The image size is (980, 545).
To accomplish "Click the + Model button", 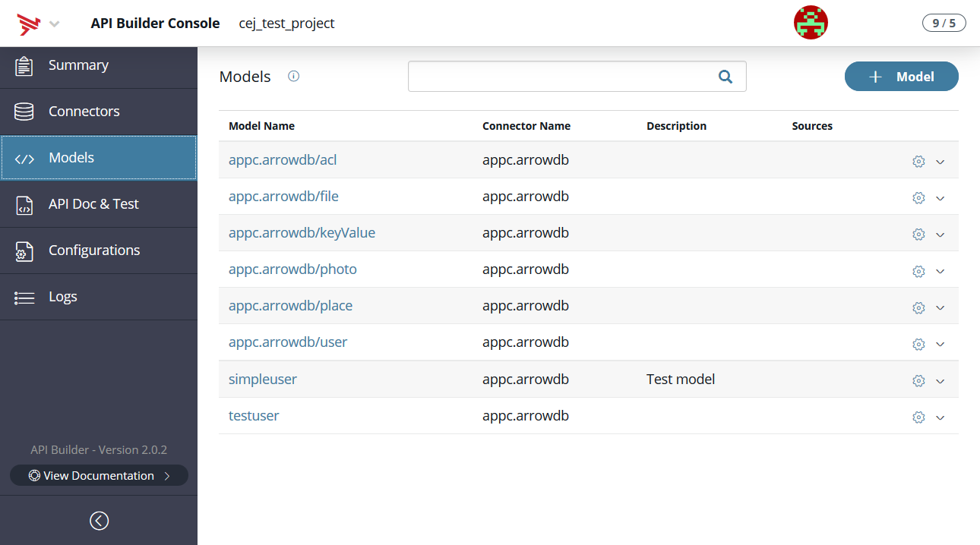I will click(901, 76).
